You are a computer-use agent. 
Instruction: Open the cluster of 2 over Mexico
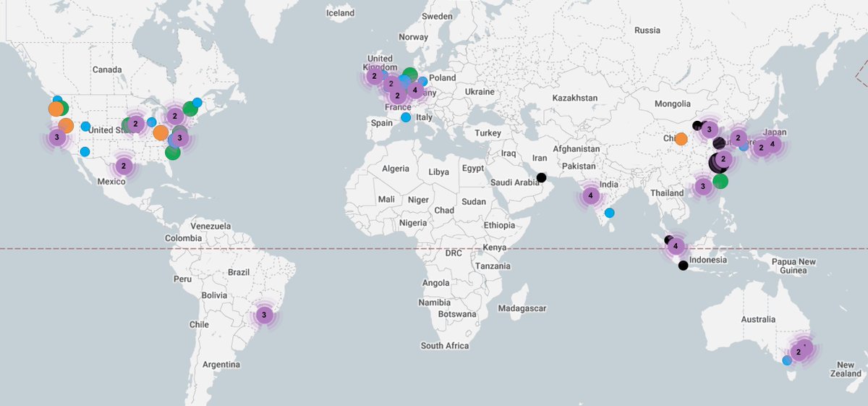pyautogui.click(x=124, y=166)
